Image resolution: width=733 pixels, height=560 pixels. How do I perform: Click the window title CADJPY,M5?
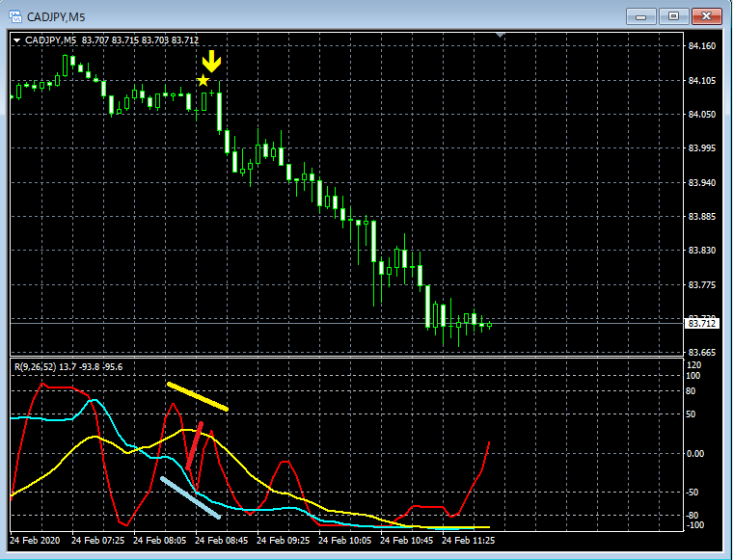pos(56,17)
